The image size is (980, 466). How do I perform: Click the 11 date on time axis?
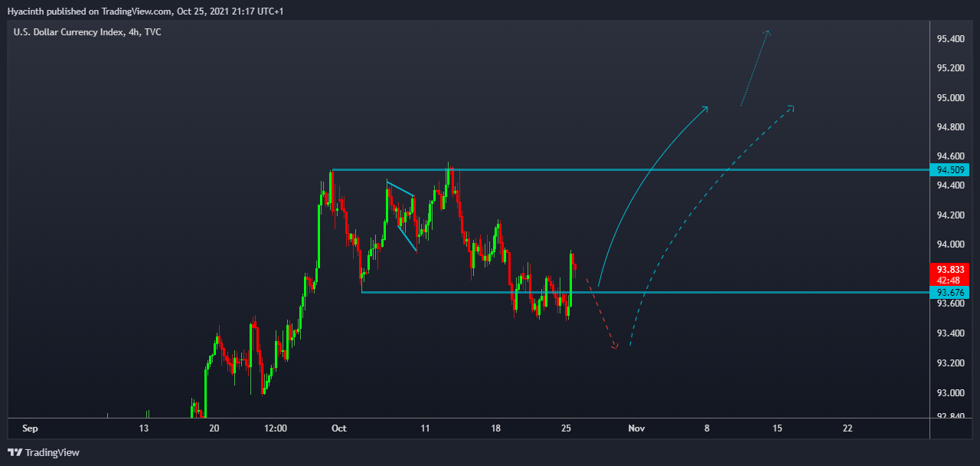(x=426, y=428)
